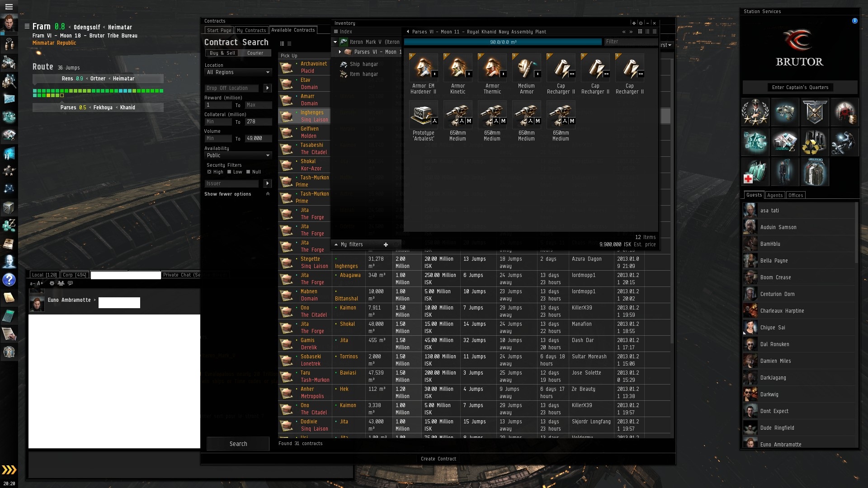Open the EVE Mail envelope icon
The image size is (868, 488).
coord(9,99)
